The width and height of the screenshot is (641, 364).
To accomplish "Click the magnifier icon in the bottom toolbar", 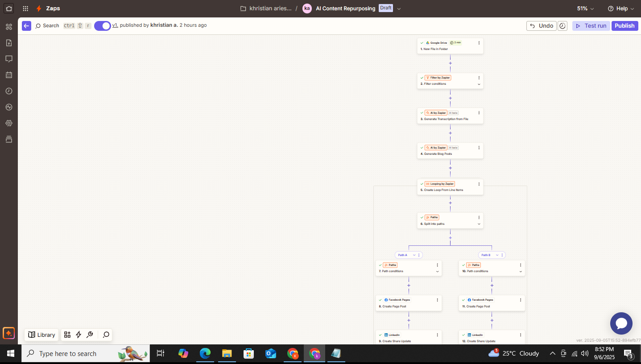I will point(106,335).
